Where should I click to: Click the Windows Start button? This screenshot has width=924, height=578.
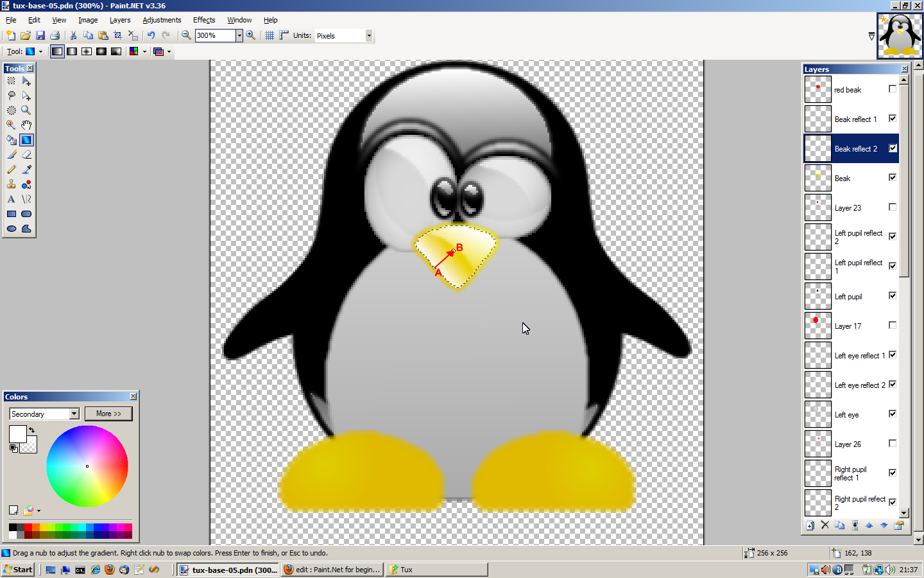click(17, 570)
